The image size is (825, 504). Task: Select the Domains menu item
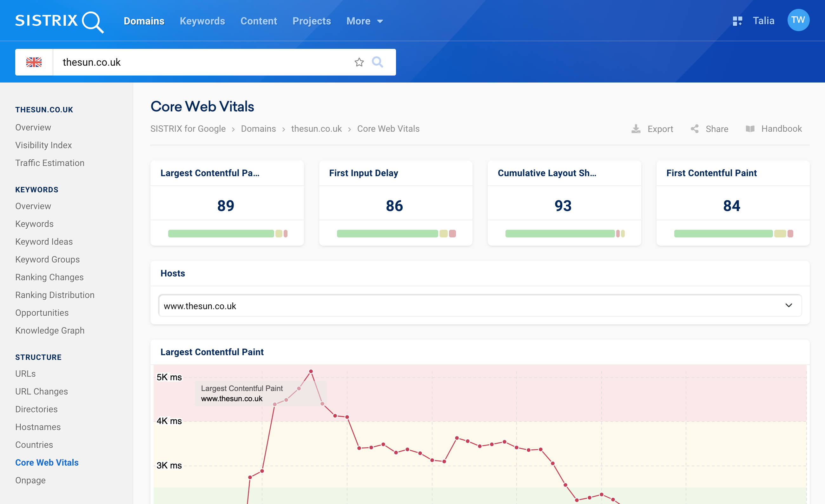(144, 21)
